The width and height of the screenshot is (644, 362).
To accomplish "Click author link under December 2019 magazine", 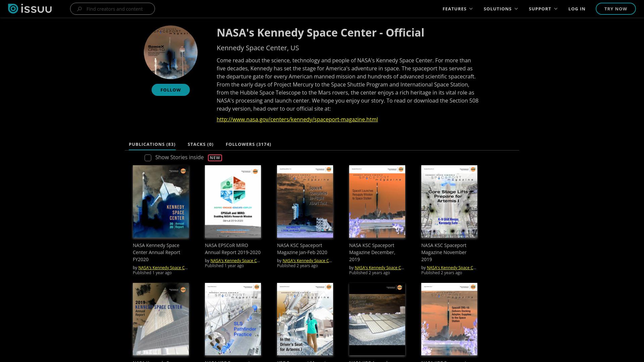I will pos(379,267).
